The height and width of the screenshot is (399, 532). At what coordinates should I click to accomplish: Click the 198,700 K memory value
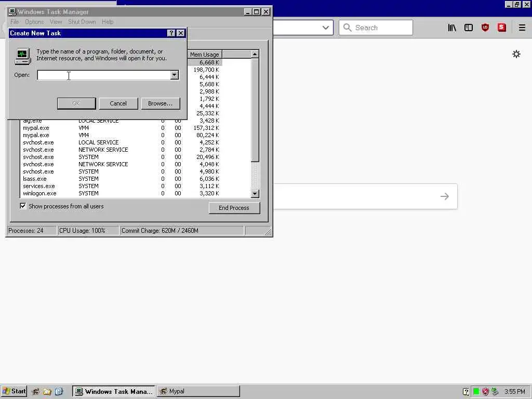pos(206,70)
